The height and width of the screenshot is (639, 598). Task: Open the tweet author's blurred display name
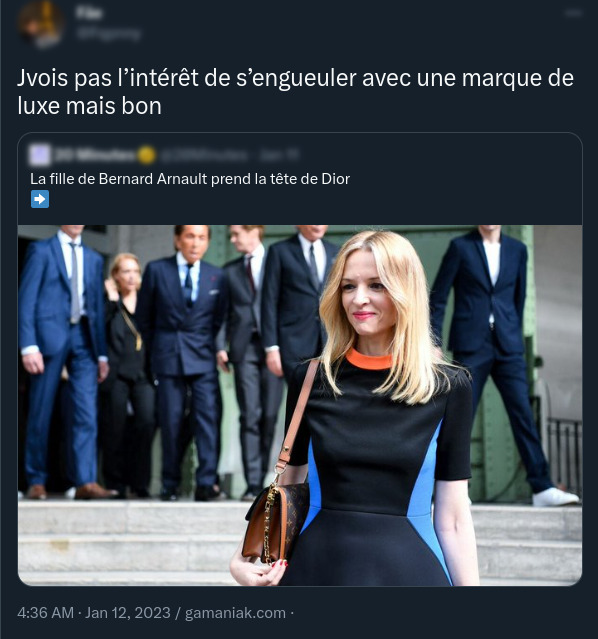(x=88, y=13)
